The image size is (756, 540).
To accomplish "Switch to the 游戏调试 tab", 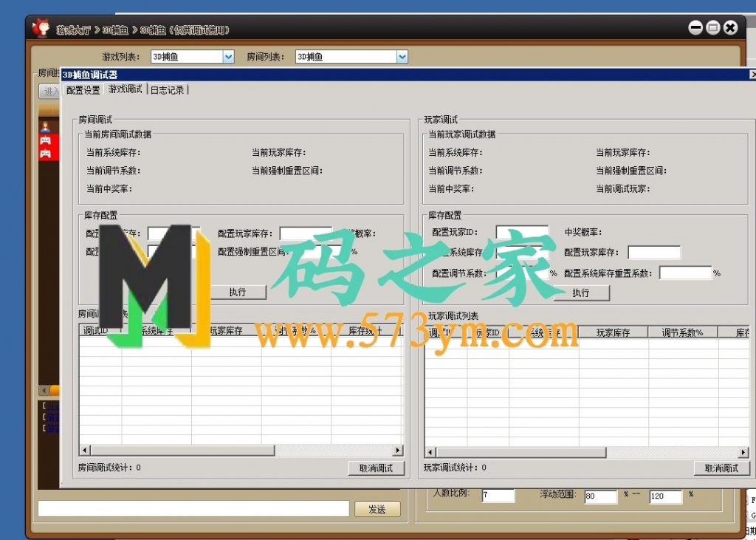I will click(x=126, y=89).
